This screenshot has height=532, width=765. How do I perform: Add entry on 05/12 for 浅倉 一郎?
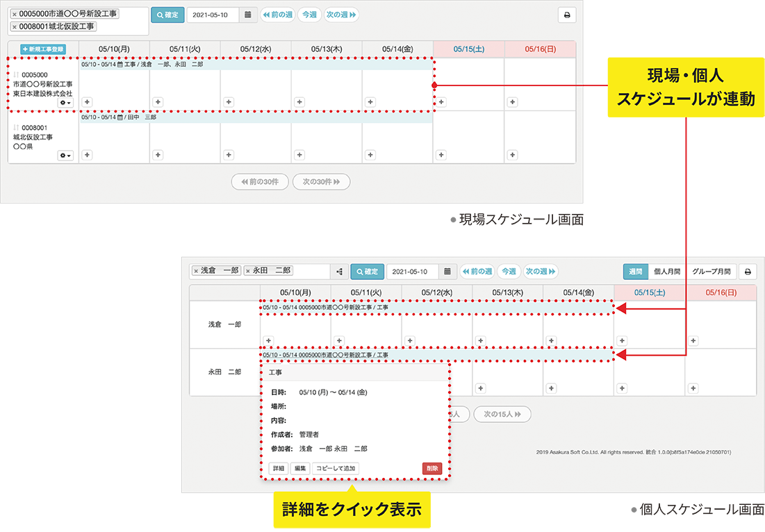click(x=410, y=341)
